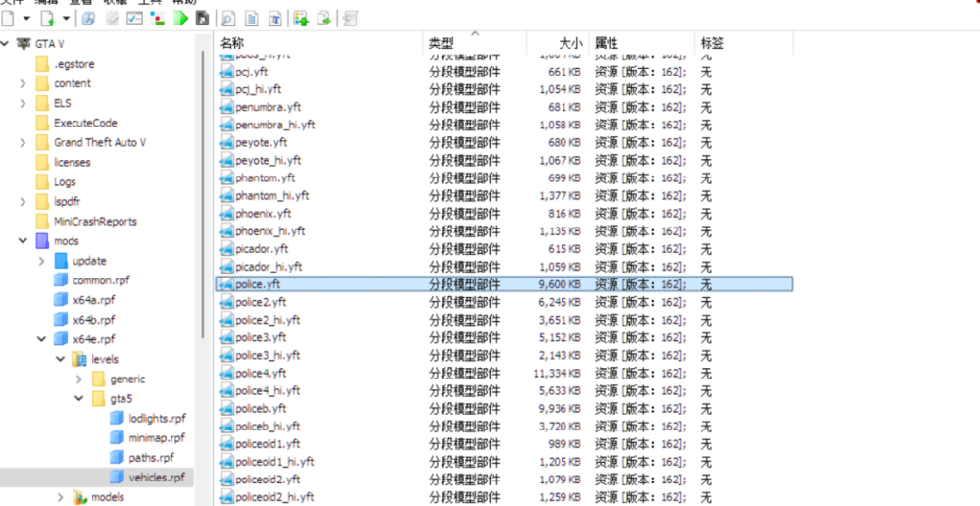Click the checklist window toolbar icon
The image size is (980, 506).
point(134,19)
